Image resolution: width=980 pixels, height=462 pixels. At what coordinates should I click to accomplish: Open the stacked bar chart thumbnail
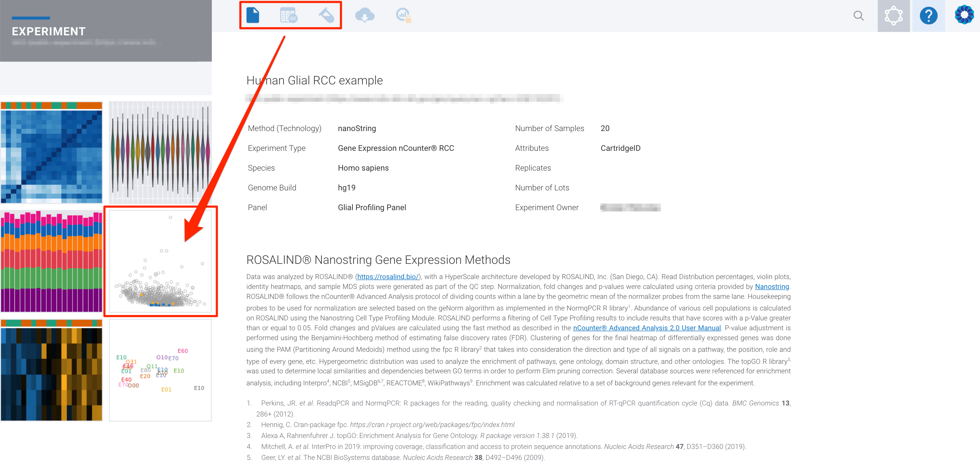[x=51, y=261]
